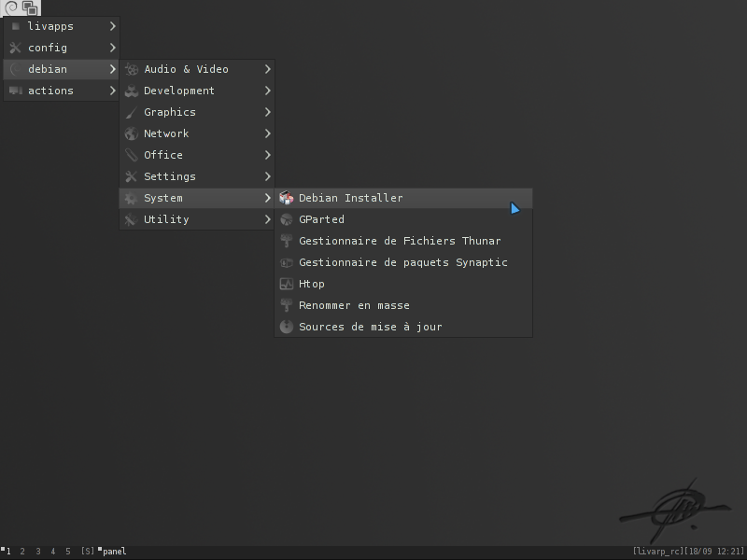
Task: Click the Settings tools icon
Action: [x=132, y=176]
